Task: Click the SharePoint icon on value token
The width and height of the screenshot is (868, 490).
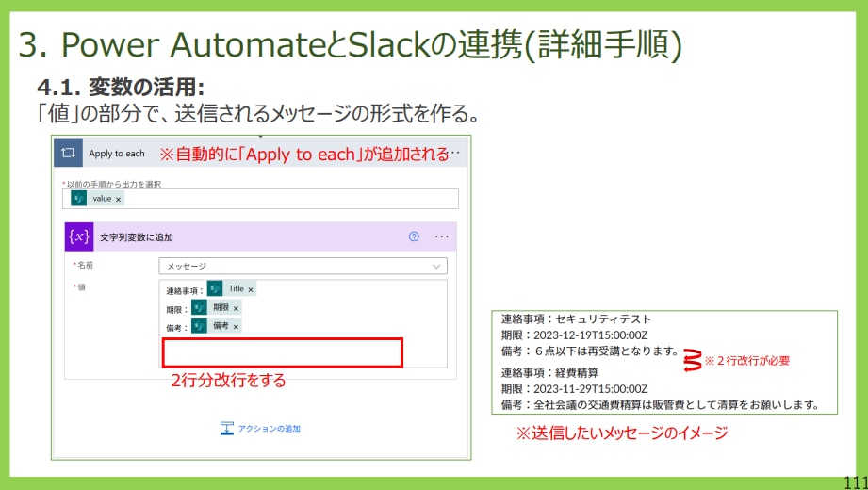Action: (x=78, y=199)
